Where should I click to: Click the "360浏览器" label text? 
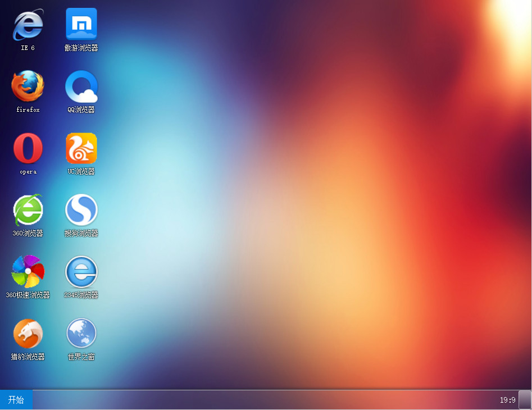tap(28, 233)
